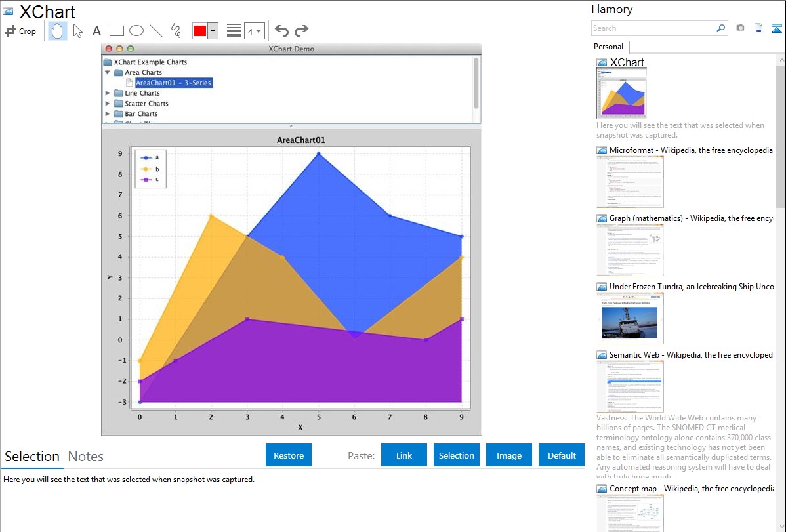Click the camera snapshot icon
The width and height of the screenshot is (786, 532).
[740, 28]
